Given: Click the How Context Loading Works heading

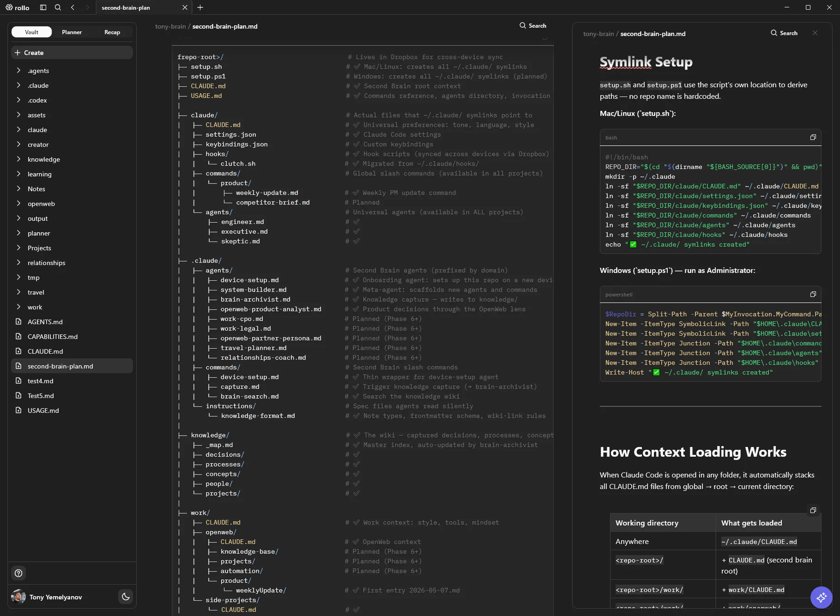Looking at the screenshot, I should coord(693,452).
